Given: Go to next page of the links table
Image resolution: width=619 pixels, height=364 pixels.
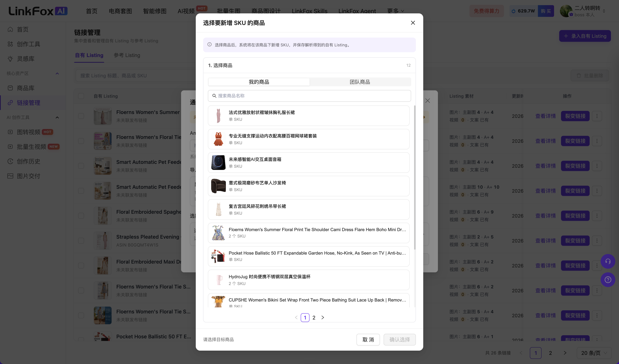Looking at the screenshot, I should 565,353.
